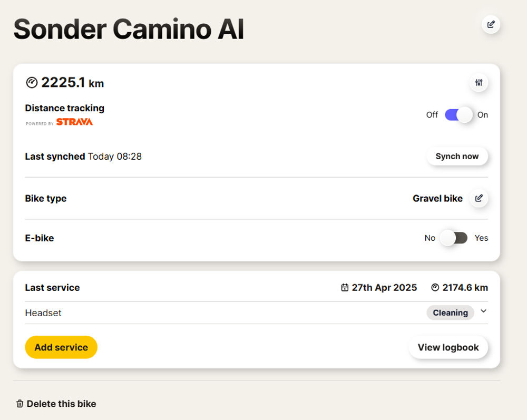This screenshot has height=420, width=527.
Task: Open the Headset service row
Action: pyautogui.click(x=257, y=313)
